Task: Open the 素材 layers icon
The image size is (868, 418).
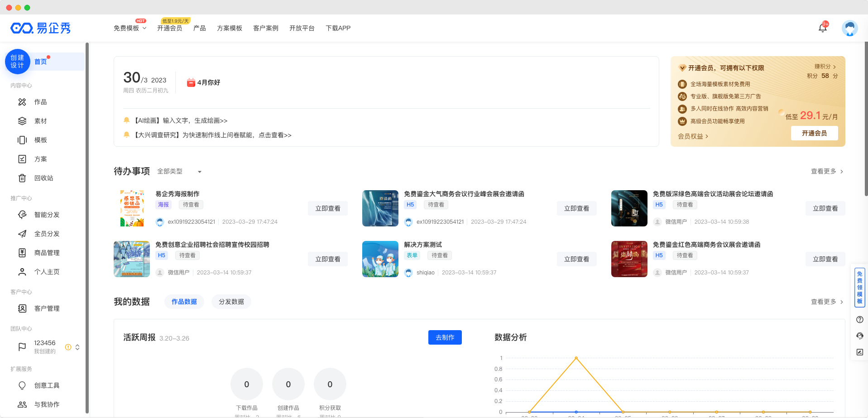Action: click(22, 121)
